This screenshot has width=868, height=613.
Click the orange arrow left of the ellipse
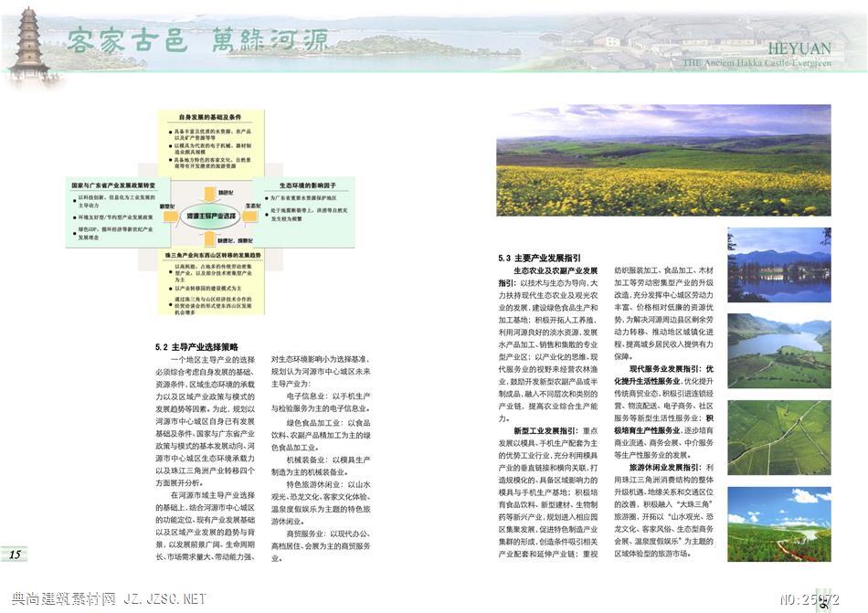[170, 217]
